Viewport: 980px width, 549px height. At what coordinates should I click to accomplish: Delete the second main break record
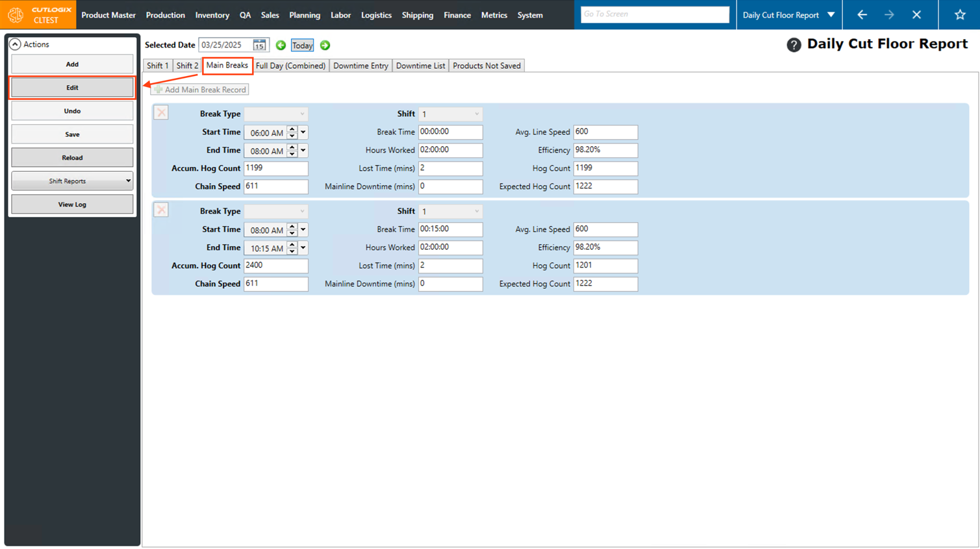(161, 211)
